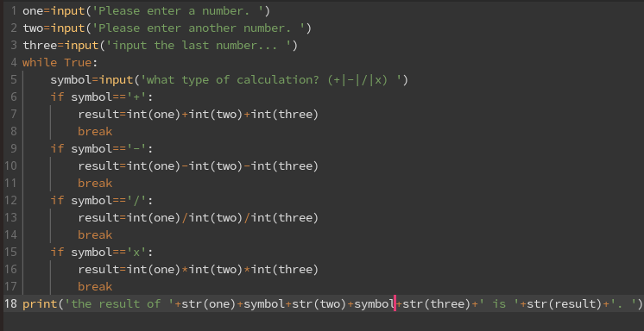Click the last 'break' statement on line 17
Viewport: 644px width, 331px height.
95,287
